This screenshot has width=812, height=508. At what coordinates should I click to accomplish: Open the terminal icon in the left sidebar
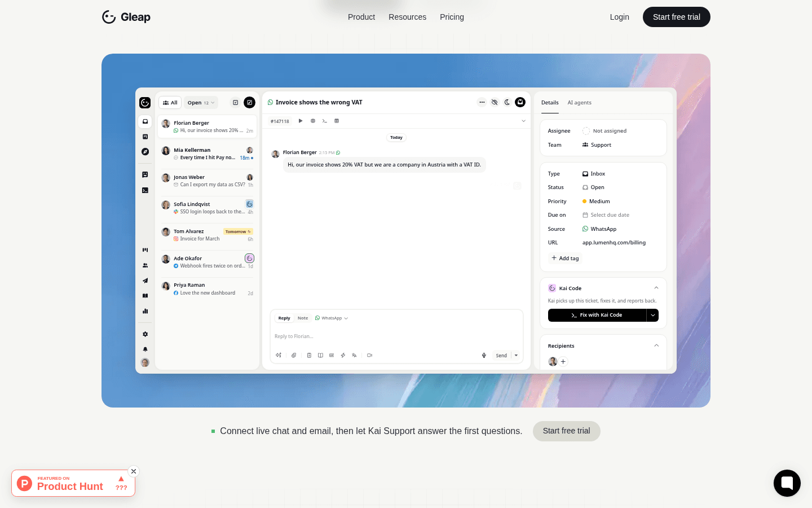point(145,190)
